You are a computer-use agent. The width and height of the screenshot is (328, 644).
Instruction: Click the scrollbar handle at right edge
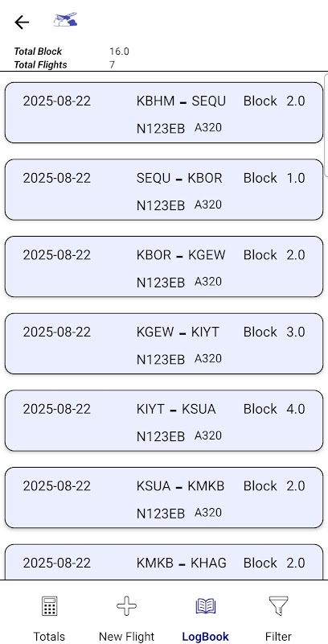pyautogui.click(x=326, y=126)
